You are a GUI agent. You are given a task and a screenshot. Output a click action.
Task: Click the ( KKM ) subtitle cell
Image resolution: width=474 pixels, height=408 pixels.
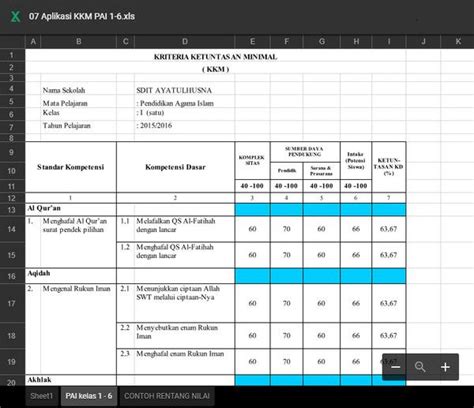tap(215, 69)
